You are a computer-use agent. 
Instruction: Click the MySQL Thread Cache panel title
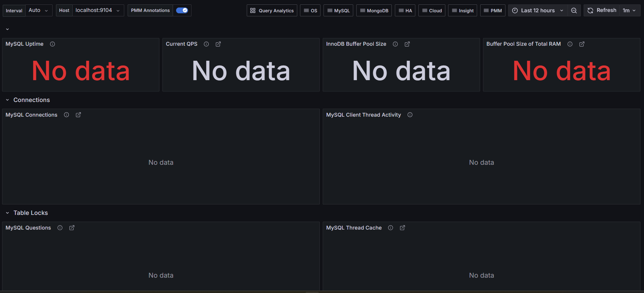pos(354,228)
